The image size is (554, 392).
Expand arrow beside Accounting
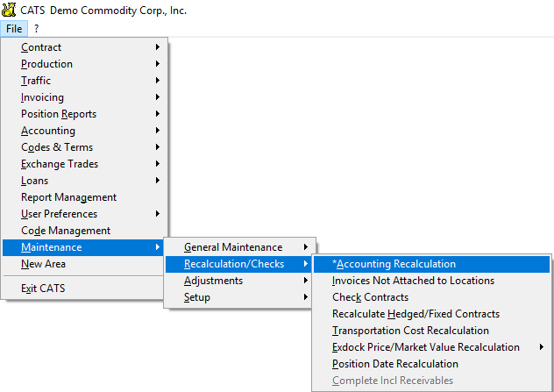tap(158, 131)
